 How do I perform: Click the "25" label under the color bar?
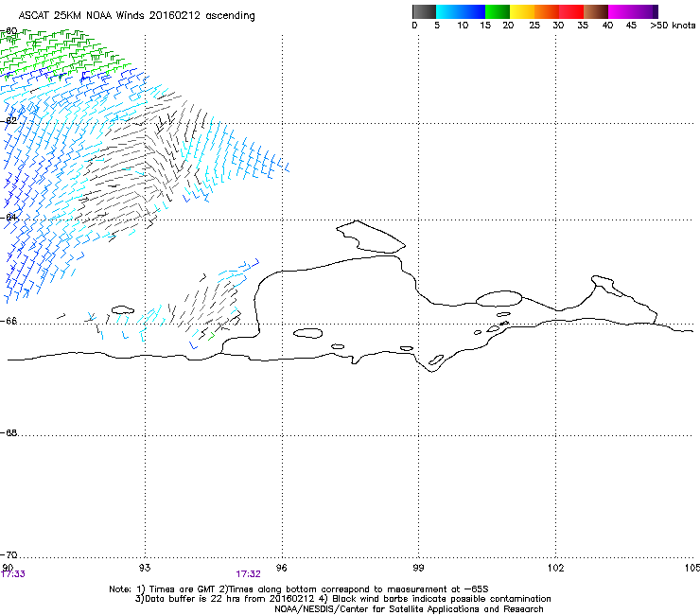click(534, 26)
